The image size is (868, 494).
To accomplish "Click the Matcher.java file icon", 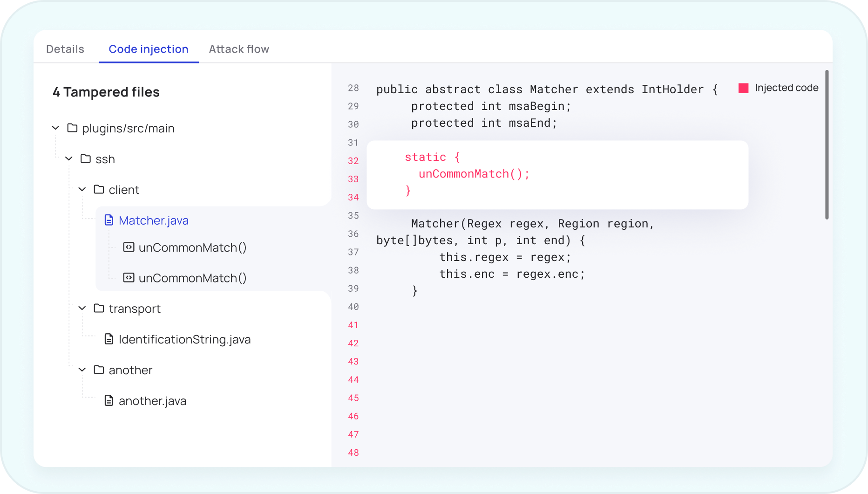I will pos(108,220).
